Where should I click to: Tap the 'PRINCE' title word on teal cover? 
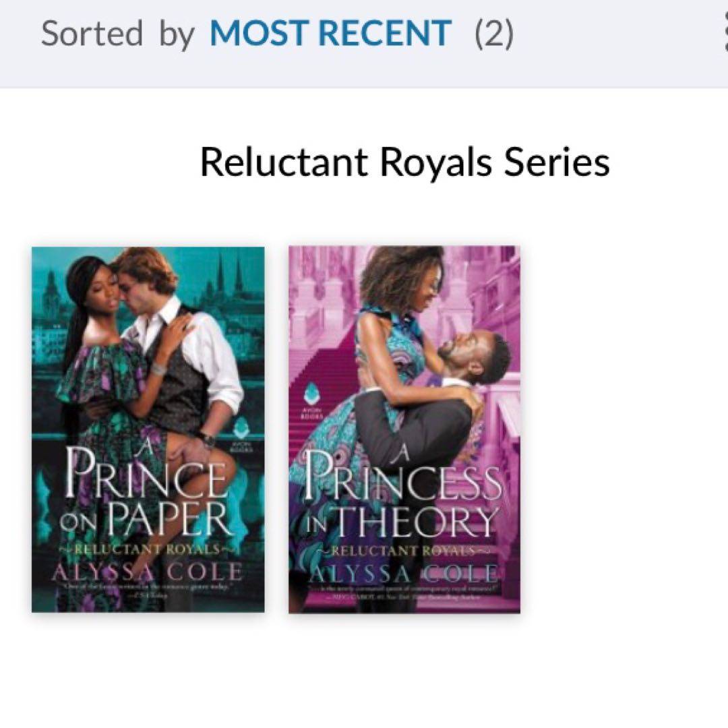pos(145,475)
